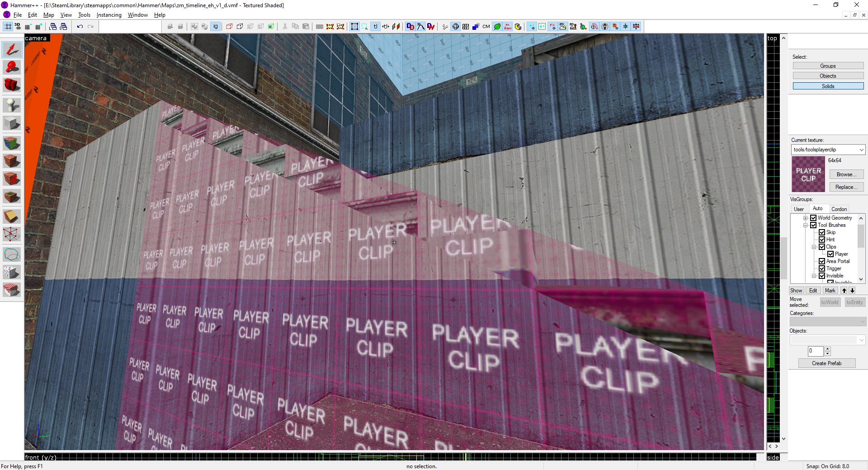Activate the Magnify tool
The image size is (868, 470).
pyautogui.click(x=12, y=67)
